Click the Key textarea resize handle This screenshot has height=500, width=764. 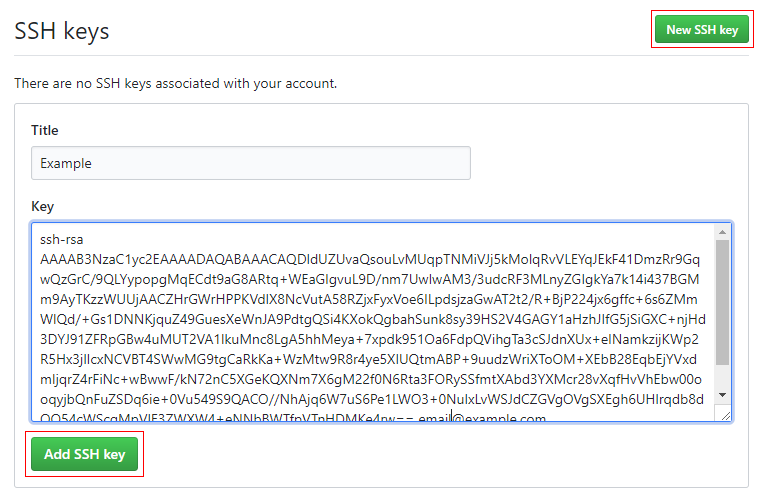(x=723, y=414)
